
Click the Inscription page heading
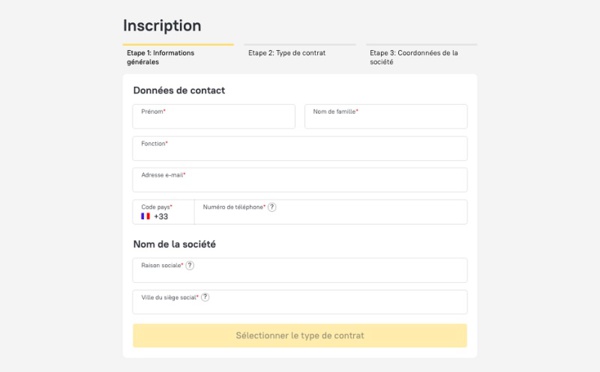[162, 26]
